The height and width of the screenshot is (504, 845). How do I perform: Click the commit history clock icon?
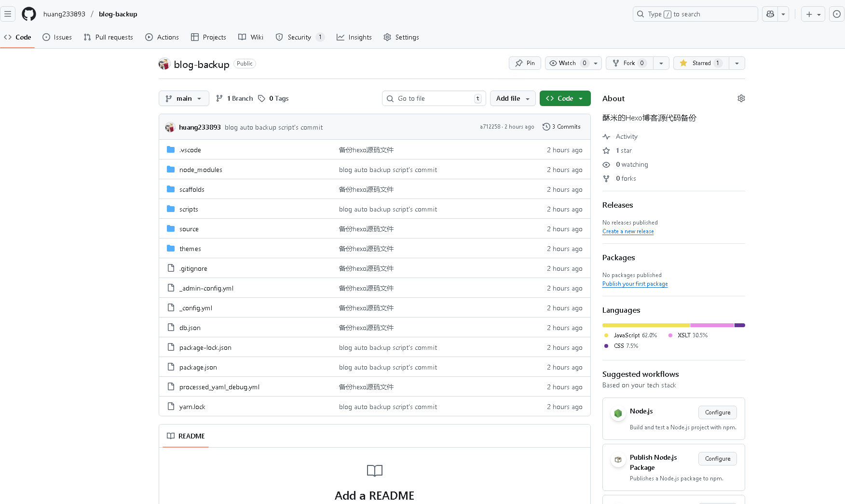(x=546, y=127)
